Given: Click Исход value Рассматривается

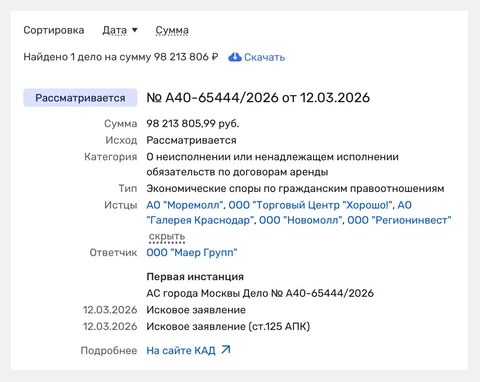Looking at the screenshot, I should (191, 140).
